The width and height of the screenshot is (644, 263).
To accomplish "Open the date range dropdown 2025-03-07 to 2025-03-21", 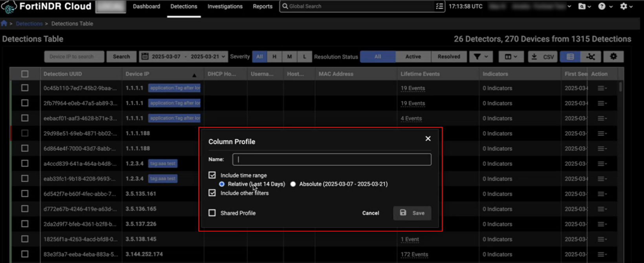I will pos(183,57).
